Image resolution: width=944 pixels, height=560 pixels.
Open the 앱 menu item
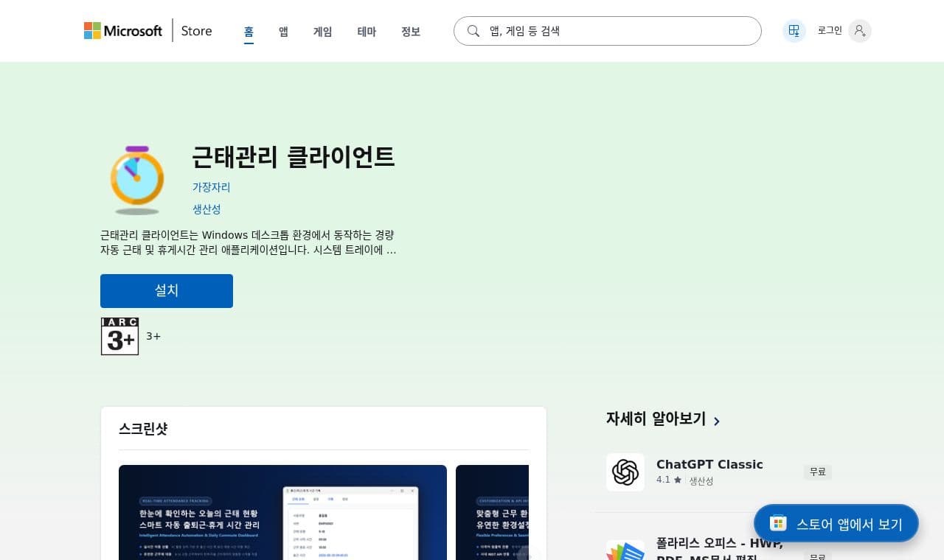coord(283,32)
